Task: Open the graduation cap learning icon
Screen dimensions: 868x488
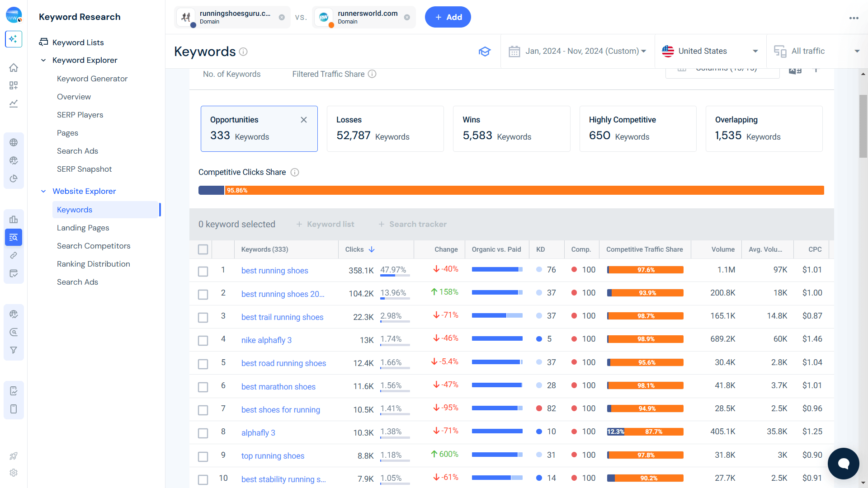Action: point(485,52)
